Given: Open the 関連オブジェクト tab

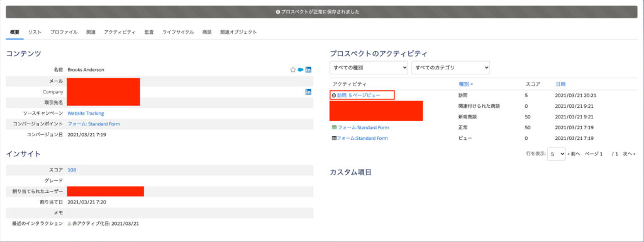Looking at the screenshot, I should 238,32.
